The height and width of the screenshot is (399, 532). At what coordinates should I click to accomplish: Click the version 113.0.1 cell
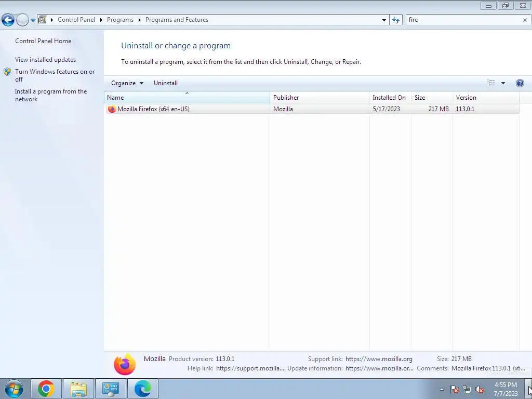[465, 109]
